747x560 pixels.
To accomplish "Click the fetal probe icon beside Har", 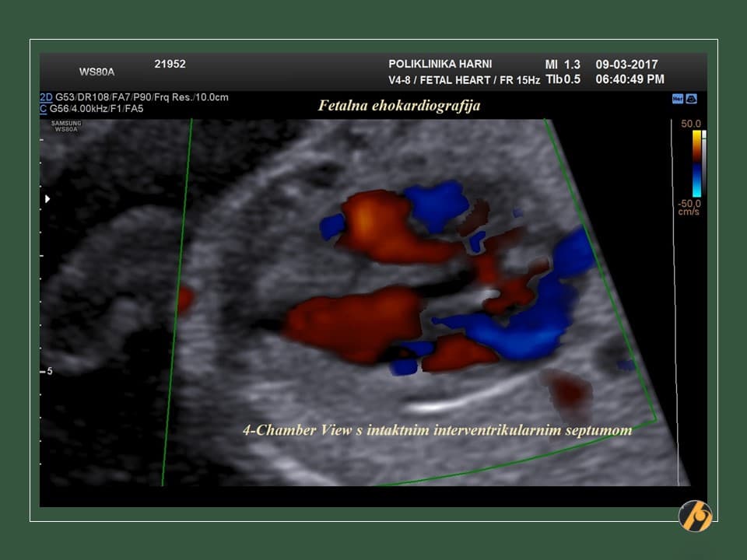I will tap(691, 99).
